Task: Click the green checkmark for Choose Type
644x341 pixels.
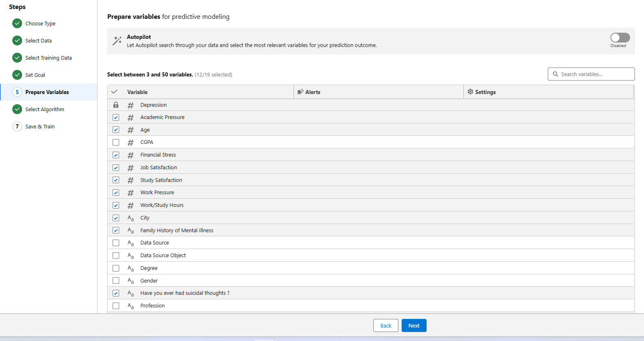Action: (17, 23)
